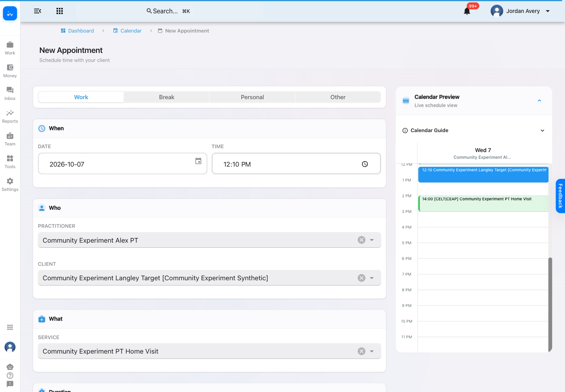Open Settings in sidebar

pos(10,185)
